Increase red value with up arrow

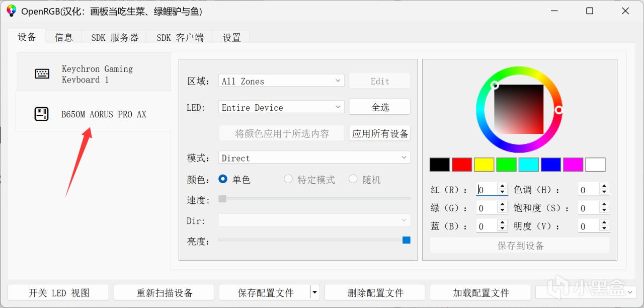point(503,187)
